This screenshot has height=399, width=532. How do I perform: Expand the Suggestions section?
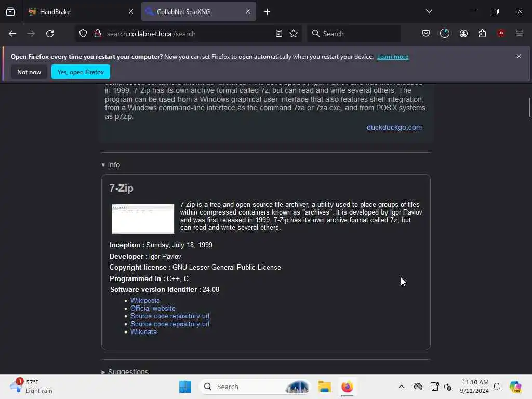tap(125, 371)
